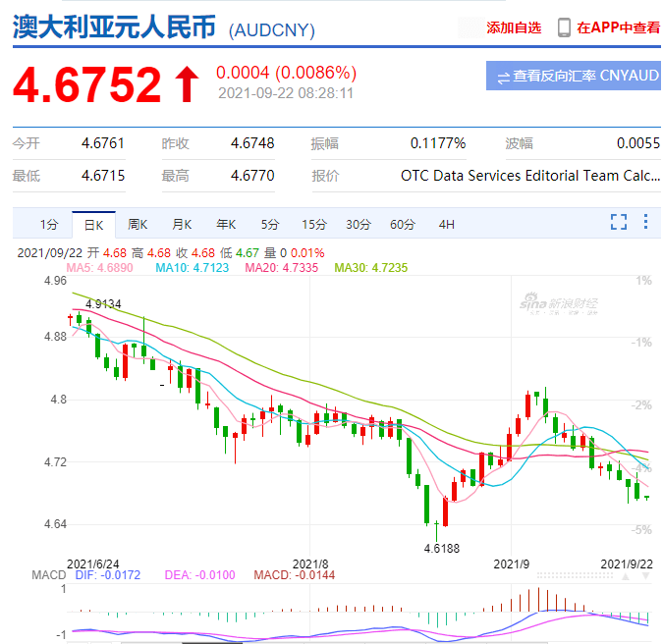Image resolution: width=663 pixels, height=644 pixels.
Task: Click the 2021/09/22 candle info line
Action: coord(171,253)
